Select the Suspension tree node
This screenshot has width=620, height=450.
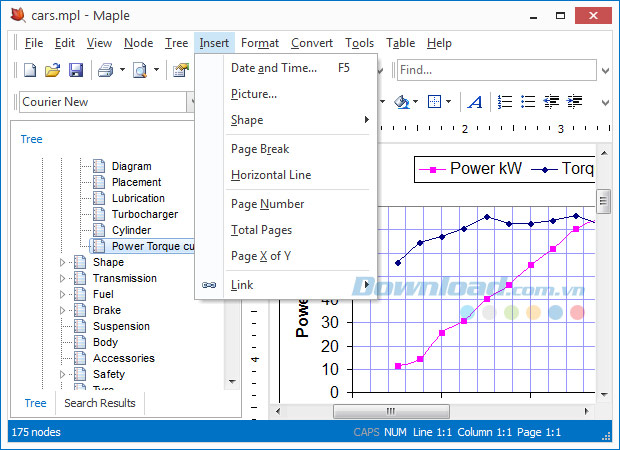[x=121, y=326]
